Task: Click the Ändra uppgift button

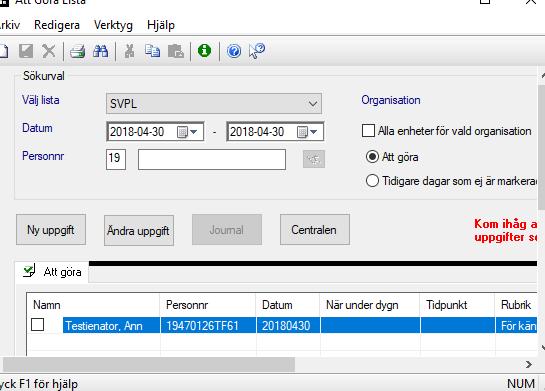Action: pos(139,230)
